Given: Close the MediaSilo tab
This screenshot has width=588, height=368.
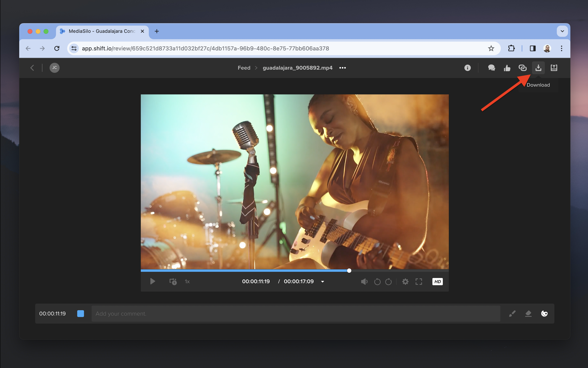Looking at the screenshot, I should (142, 31).
